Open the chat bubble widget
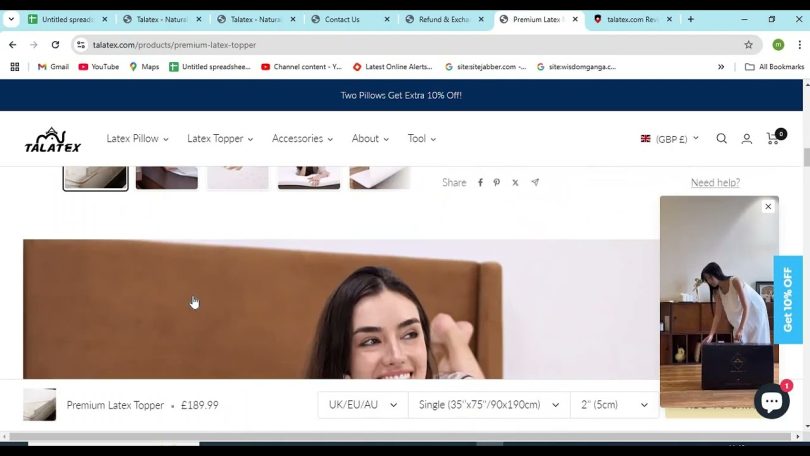Image resolution: width=810 pixels, height=456 pixels. click(771, 401)
